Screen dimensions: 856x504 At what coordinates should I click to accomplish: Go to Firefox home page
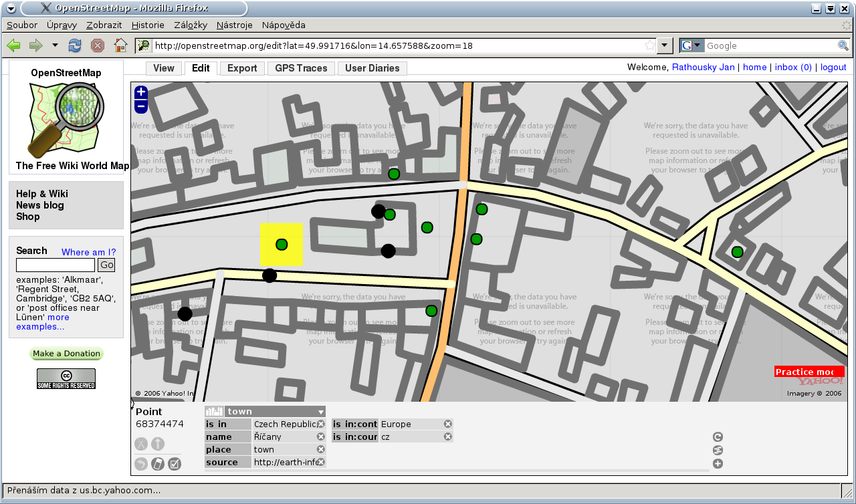[120, 45]
